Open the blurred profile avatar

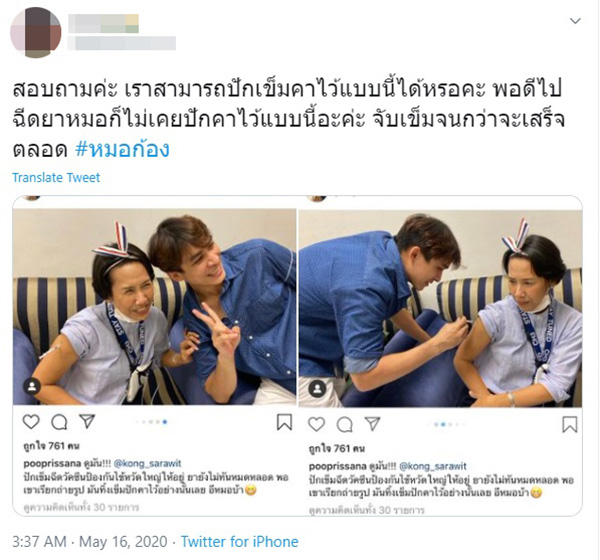tap(36, 33)
